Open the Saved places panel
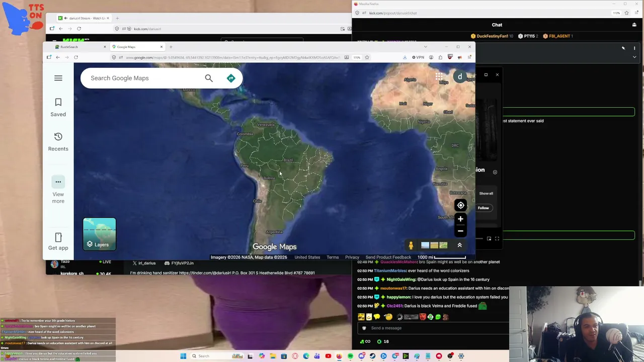 (x=58, y=108)
